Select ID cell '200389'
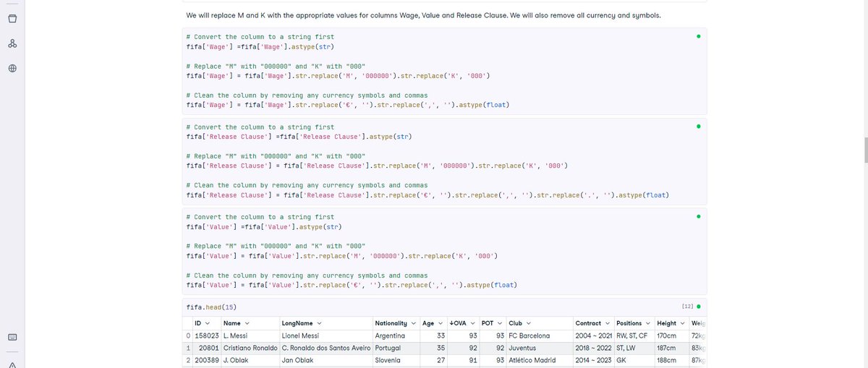Image resolution: width=868 pixels, height=368 pixels. click(x=207, y=361)
